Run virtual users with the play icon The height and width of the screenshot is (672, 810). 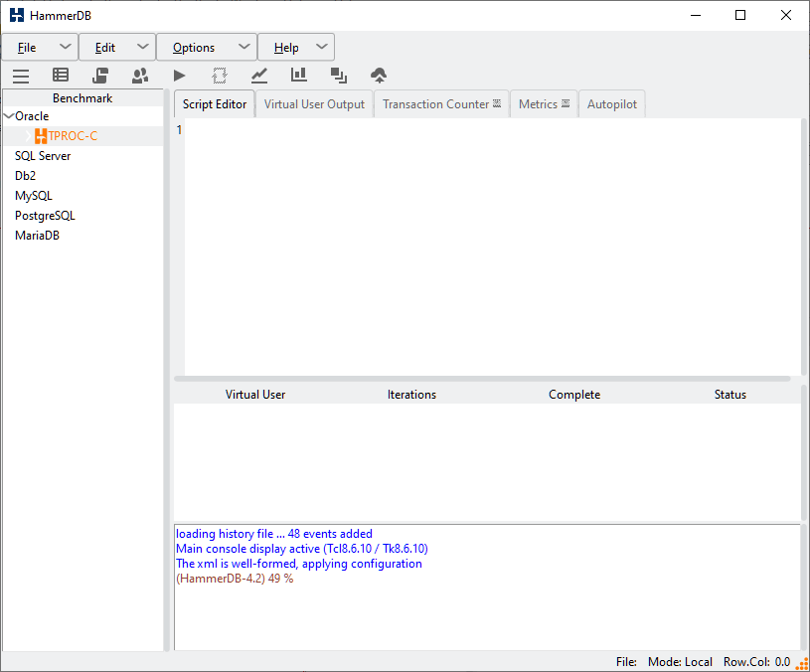click(179, 76)
